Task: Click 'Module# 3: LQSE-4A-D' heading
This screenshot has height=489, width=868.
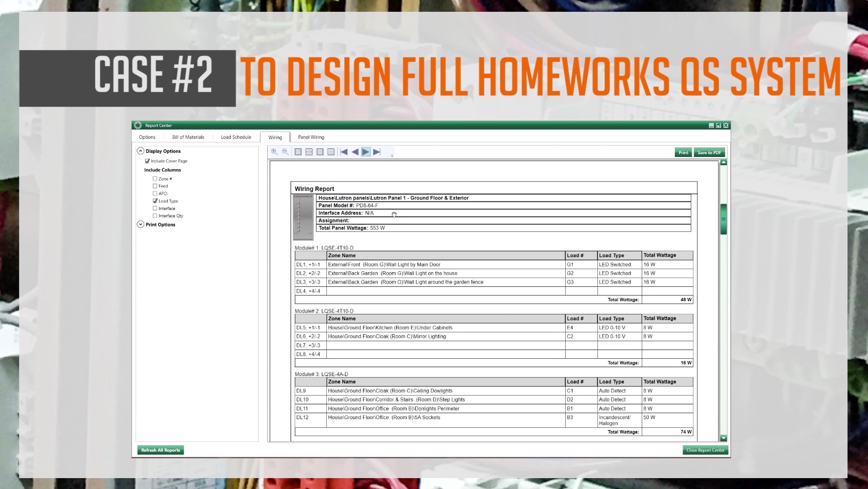Action: 321,374
